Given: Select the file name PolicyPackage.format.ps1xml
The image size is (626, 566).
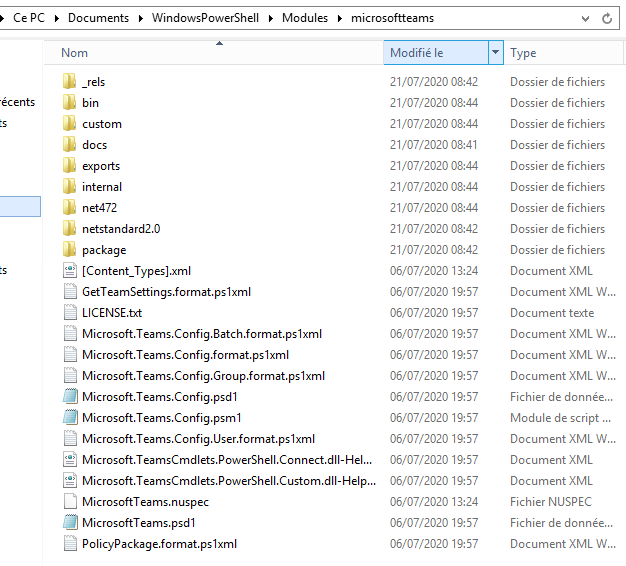Looking at the screenshot, I should tap(159, 544).
